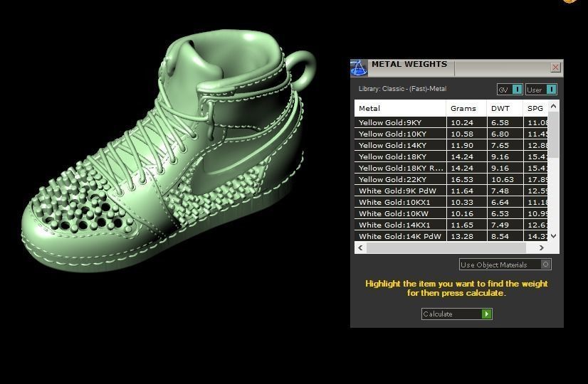Enable Use Object Materials option
Screen dimensions: 588x384
point(505,265)
